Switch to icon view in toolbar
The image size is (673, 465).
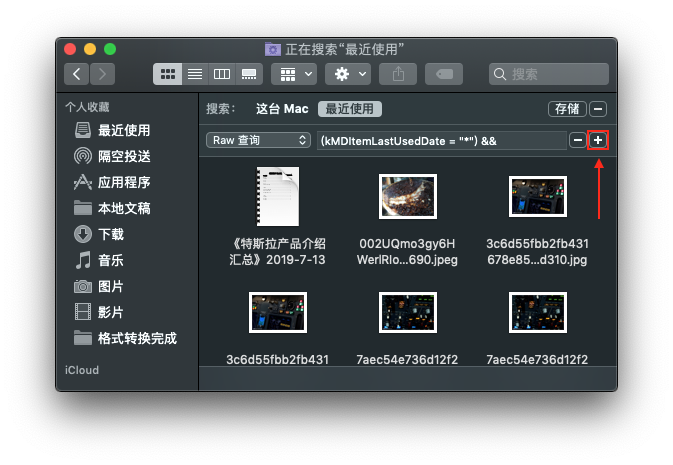click(168, 74)
